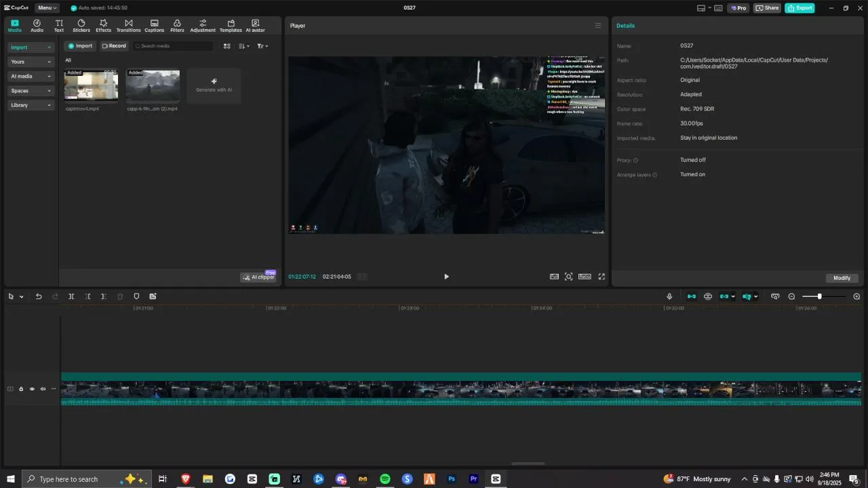The image size is (868, 488).
Task: Select the capintrov4.mp4 thumbnail
Action: pos(91,86)
